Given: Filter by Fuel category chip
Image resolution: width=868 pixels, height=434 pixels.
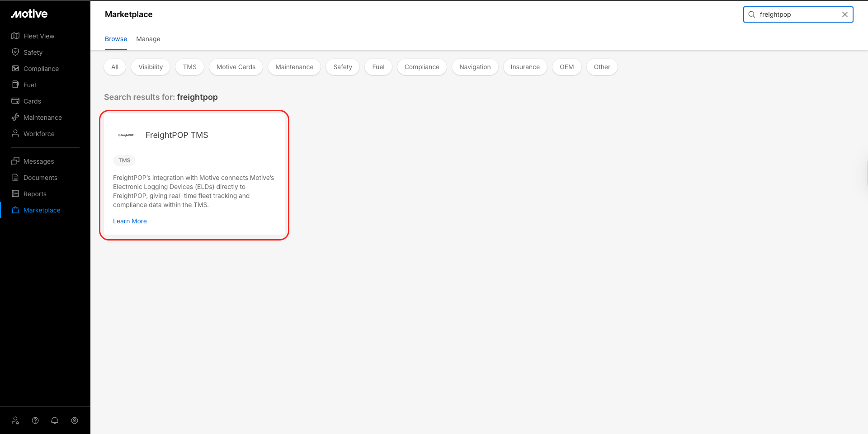Looking at the screenshot, I should pos(378,67).
